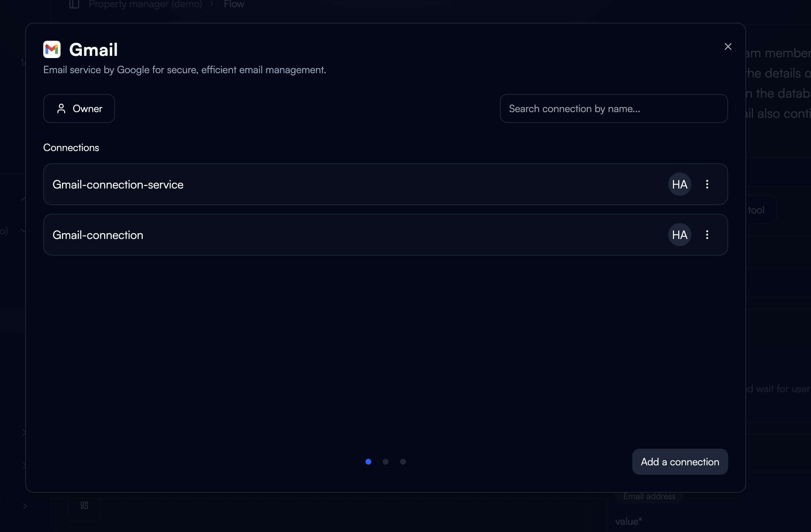
Task: Click the Gmail logo icon
Action: click(52, 49)
